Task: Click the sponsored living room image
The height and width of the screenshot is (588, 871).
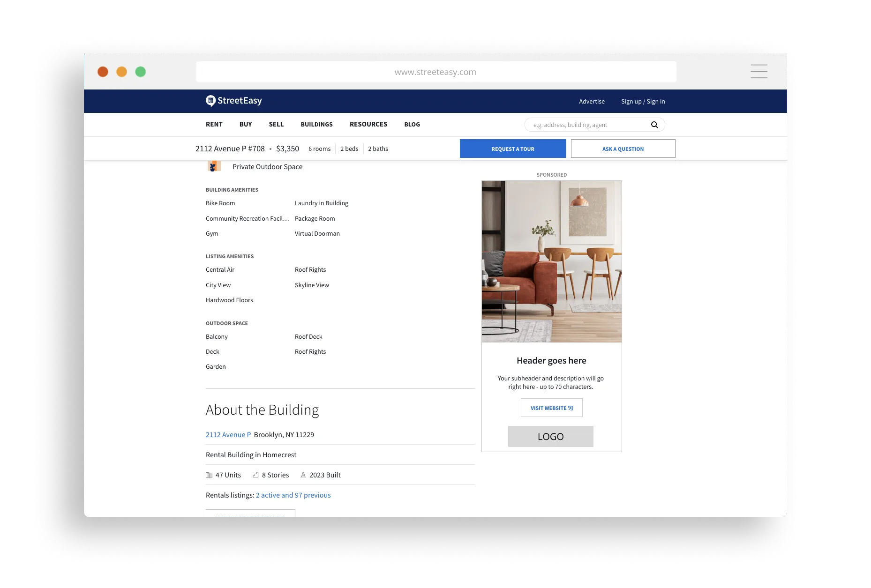Action: (552, 261)
